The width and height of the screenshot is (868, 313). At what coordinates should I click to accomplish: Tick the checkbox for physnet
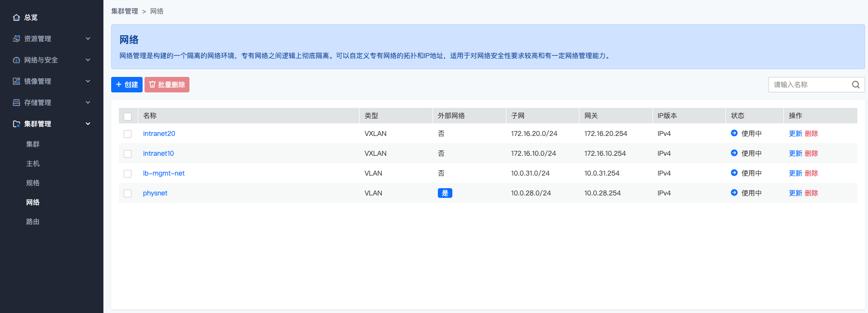pos(128,194)
